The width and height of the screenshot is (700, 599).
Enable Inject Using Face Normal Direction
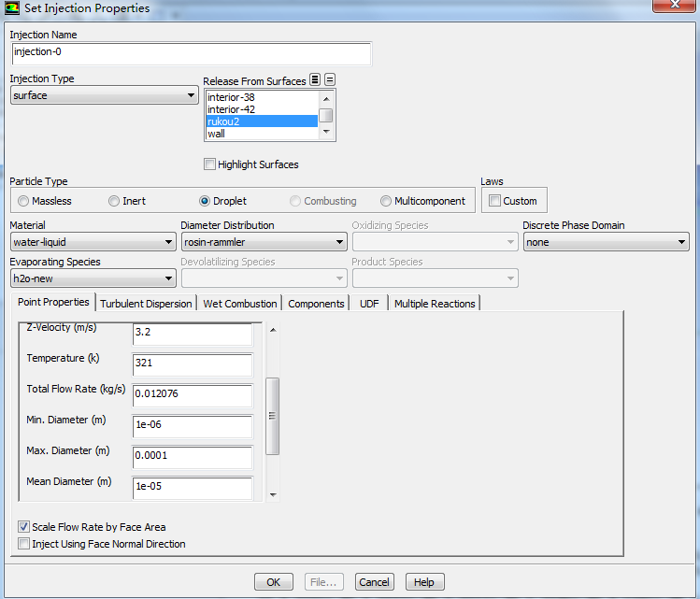[24, 544]
